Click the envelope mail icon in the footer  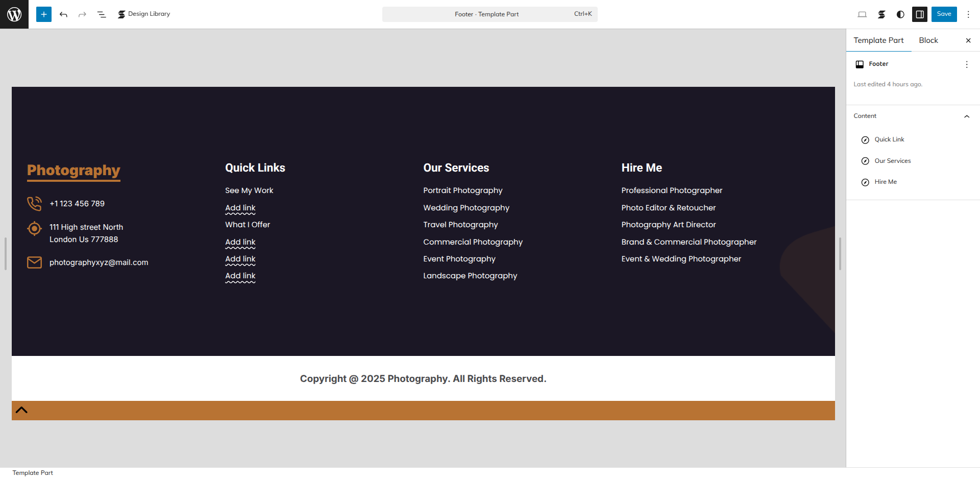[34, 262]
